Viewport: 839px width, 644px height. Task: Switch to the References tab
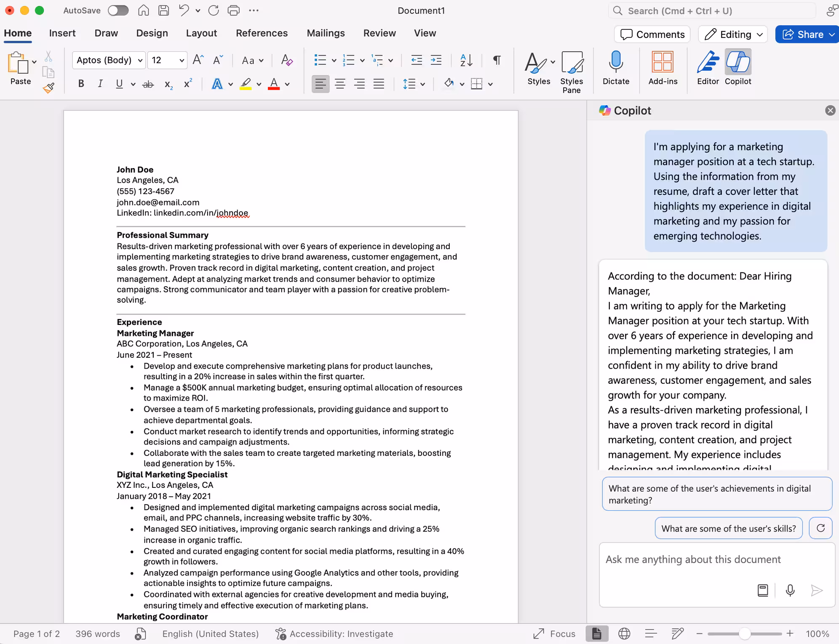coord(262,33)
